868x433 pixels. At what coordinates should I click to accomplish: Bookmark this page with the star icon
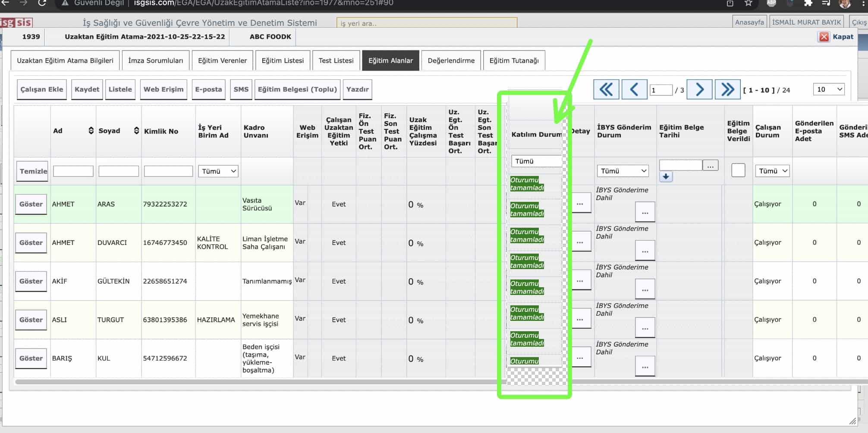click(748, 3)
